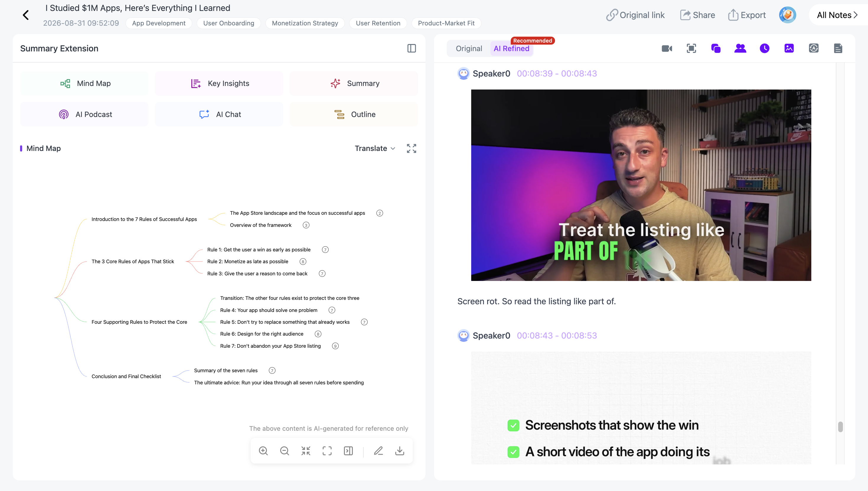Collapse the Summary Extension side panel

[x=412, y=48]
